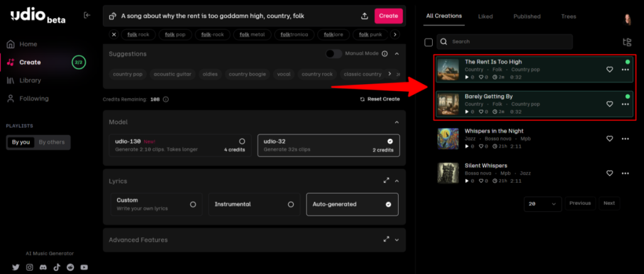
Task: Switch to Published tab
Action: [527, 17]
